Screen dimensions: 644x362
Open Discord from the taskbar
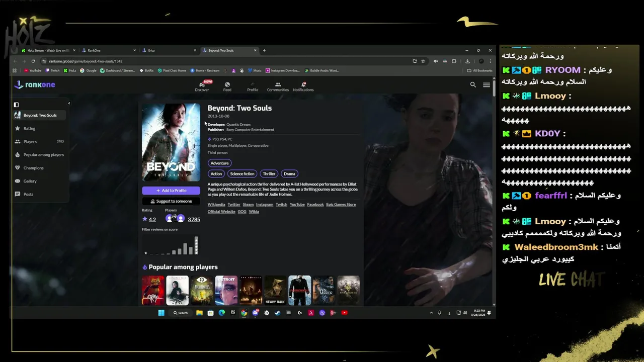pyautogui.click(x=255, y=313)
